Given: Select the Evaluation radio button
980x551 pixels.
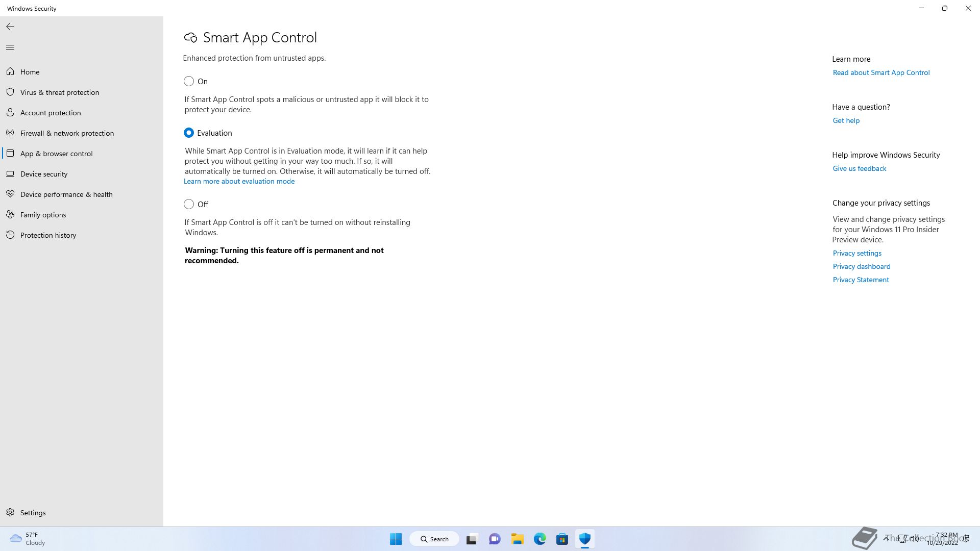Looking at the screenshot, I should (189, 133).
